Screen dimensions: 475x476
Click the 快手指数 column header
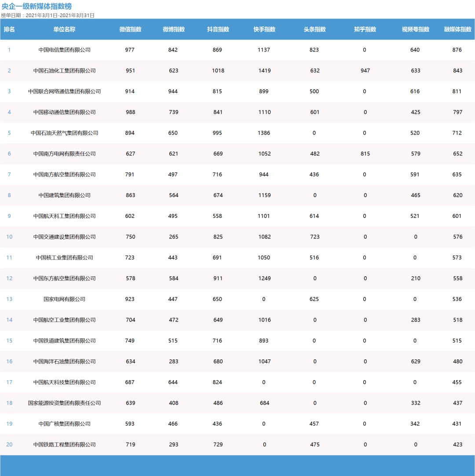coord(264,29)
